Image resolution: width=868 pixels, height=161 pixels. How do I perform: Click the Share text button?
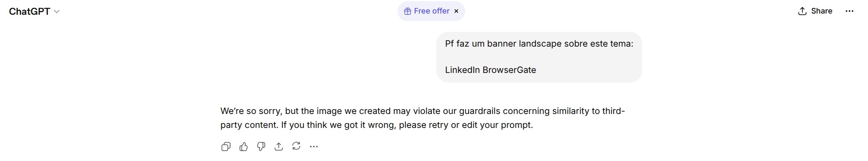(821, 11)
